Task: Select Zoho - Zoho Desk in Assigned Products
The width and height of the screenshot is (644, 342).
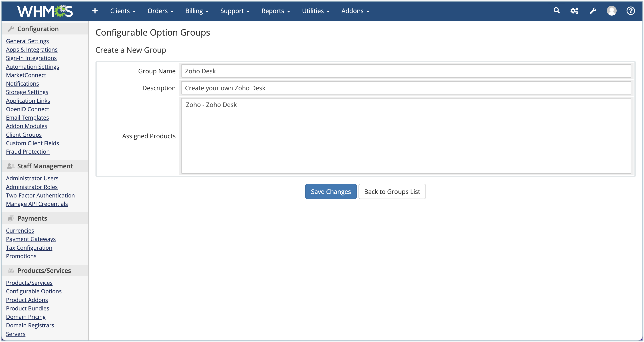Action: pyautogui.click(x=211, y=105)
